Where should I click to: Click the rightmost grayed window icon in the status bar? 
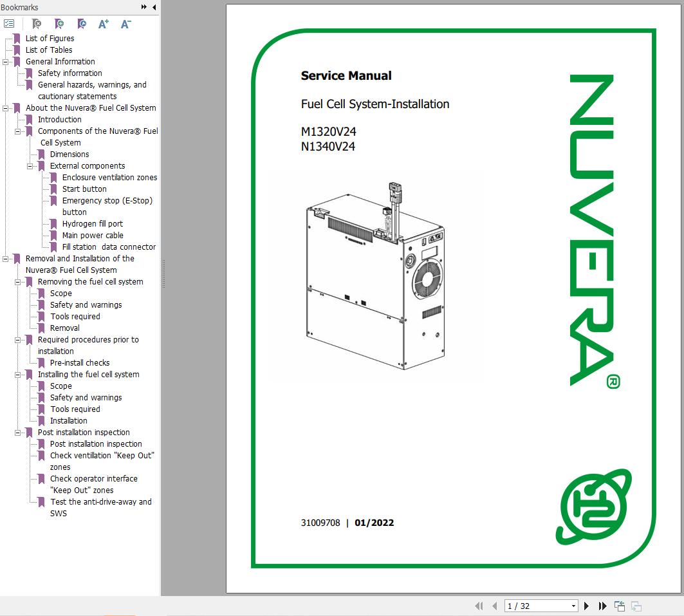point(636,606)
